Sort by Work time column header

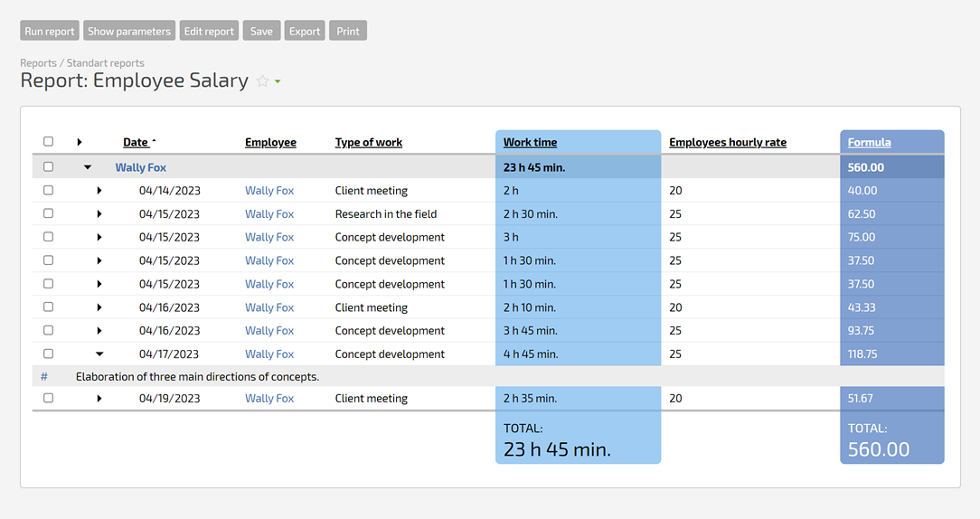[x=530, y=142]
